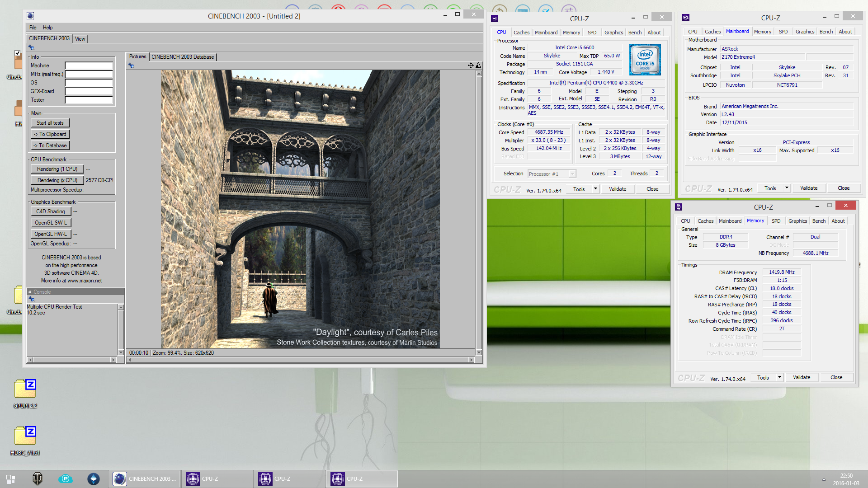Open Caches tab in CPU-Z CPU window

tap(521, 33)
